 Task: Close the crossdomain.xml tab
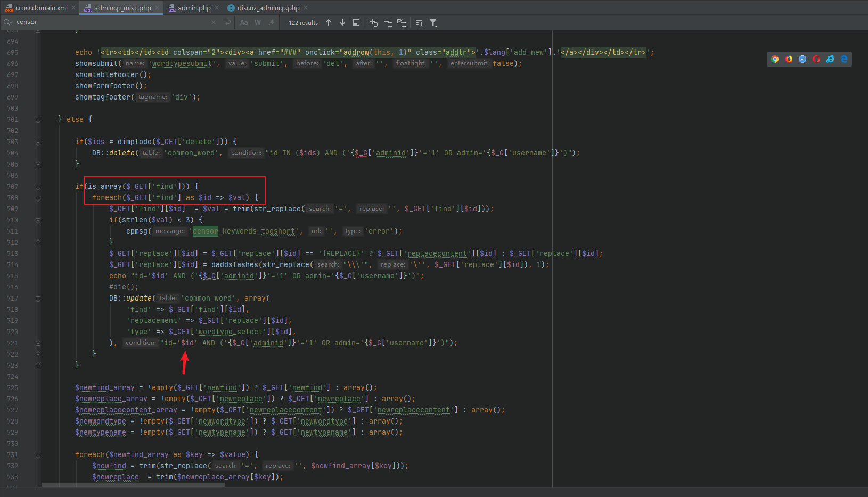(x=73, y=7)
